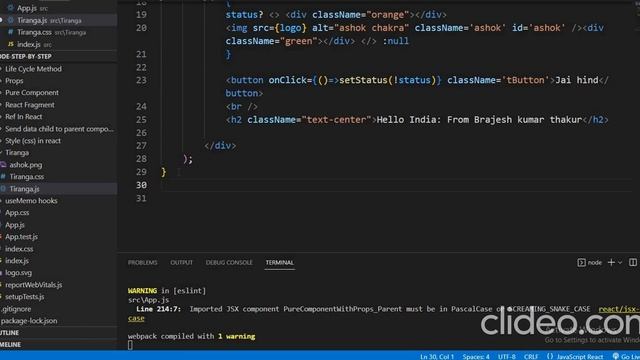This screenshot has height=360, width=640.
Task: Switch to the Problems panel tab
Action: tap(142, 262)
